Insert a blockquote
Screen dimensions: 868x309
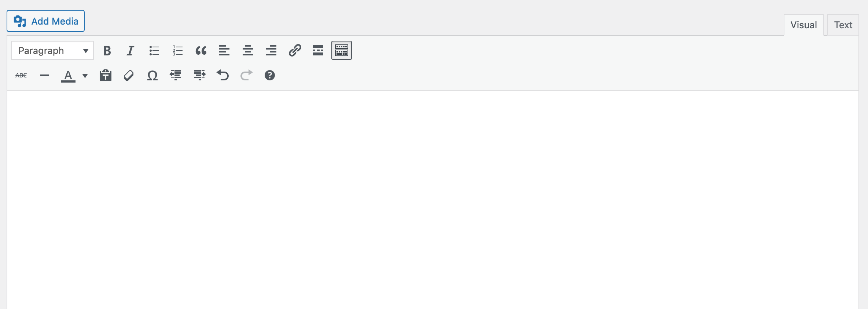tap(201, 51)
